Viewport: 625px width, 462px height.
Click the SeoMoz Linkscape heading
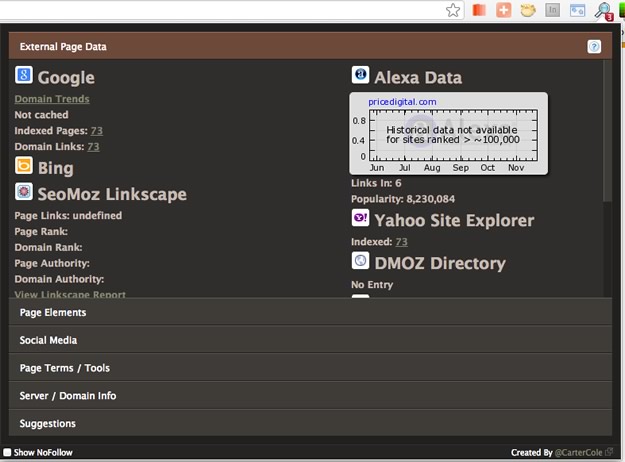(x=112, y=194)
